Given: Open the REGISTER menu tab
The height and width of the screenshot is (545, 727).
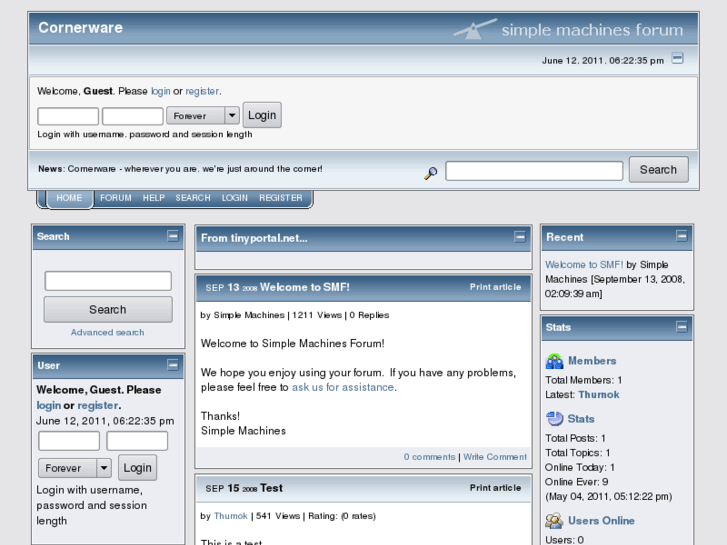Looking at the screenshot, I should point(281,198).
